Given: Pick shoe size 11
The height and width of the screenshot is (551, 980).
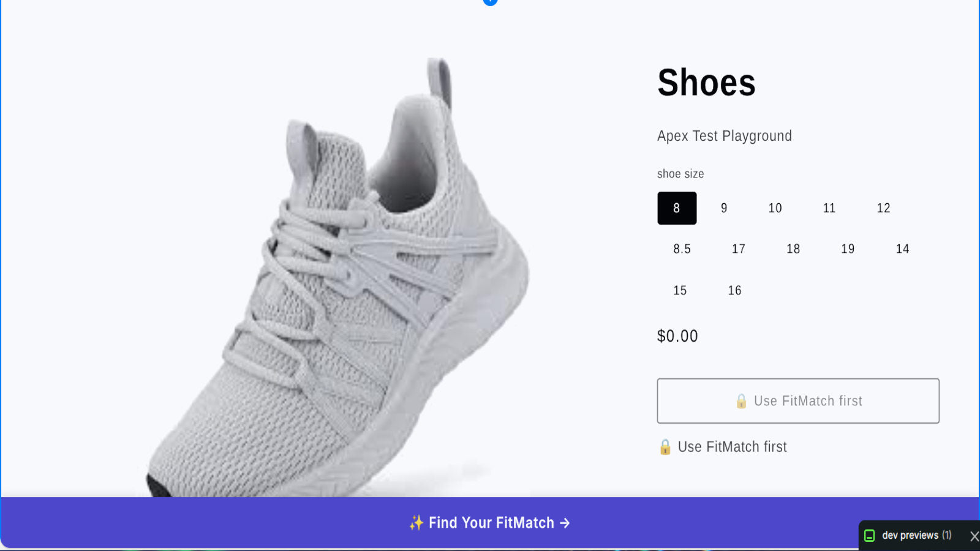Looking at the screenshot, I should point(829,208).
